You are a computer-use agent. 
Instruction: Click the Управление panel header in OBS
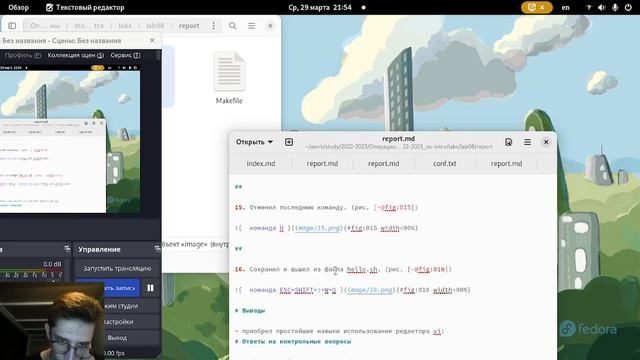click(99, 249)
